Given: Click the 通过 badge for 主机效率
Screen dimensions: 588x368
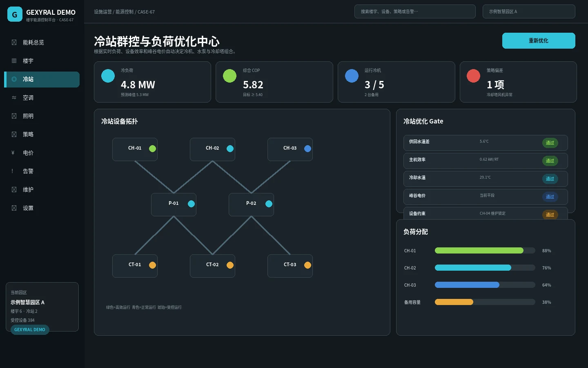Looking at the screenshot, I should (550, 161).
